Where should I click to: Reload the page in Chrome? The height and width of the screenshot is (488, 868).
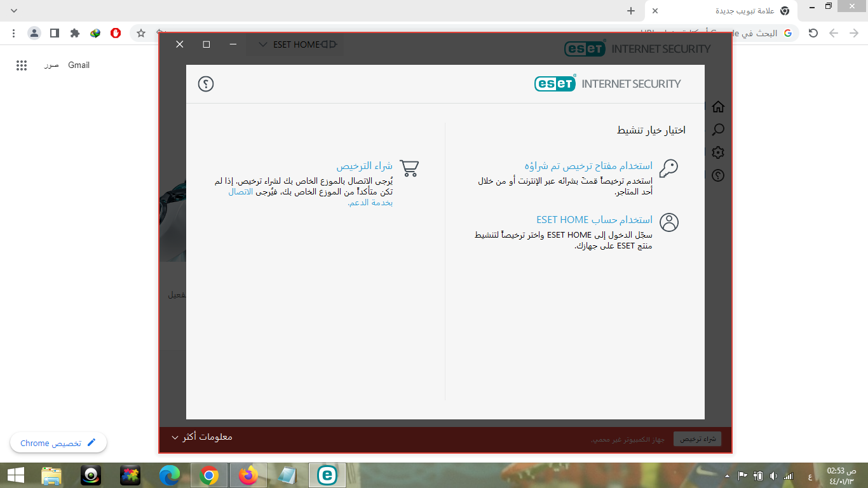pyautogui.click(x=813, y=33)
